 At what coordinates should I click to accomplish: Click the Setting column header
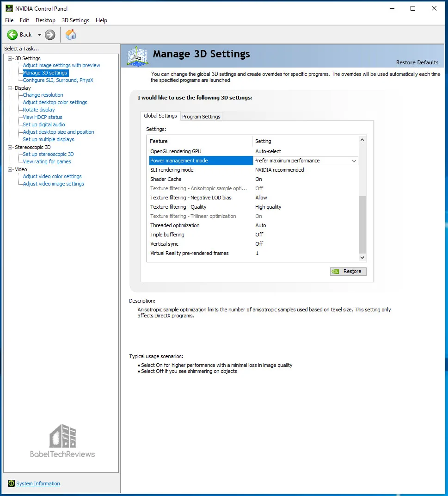click(306, 141)
